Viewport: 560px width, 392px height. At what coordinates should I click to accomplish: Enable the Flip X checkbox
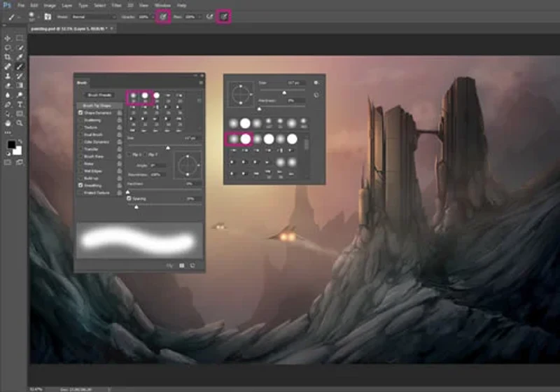[129, 155]
